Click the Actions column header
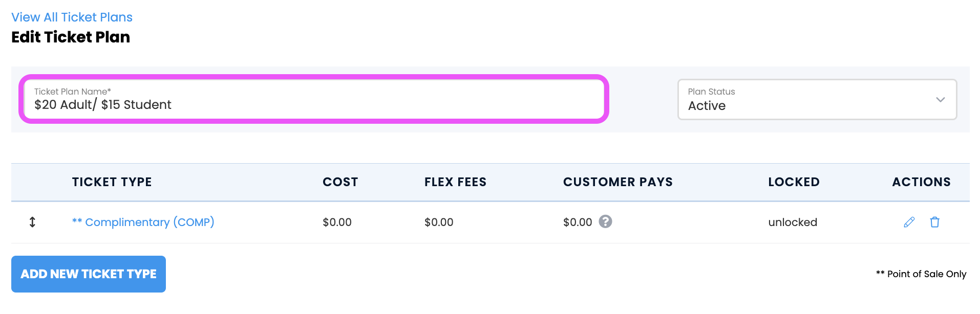The width and height of the screenshot is (980, 314). click(x=921, y=182)
